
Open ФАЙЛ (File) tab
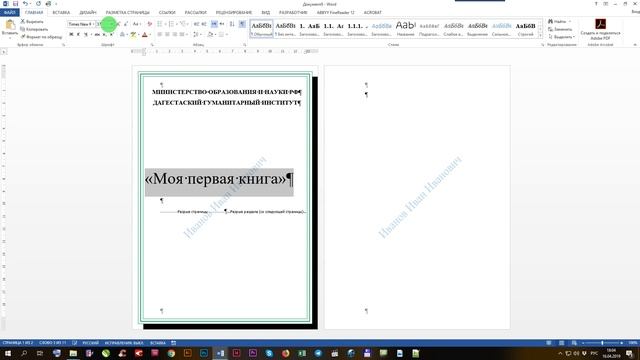click(9, 13)
